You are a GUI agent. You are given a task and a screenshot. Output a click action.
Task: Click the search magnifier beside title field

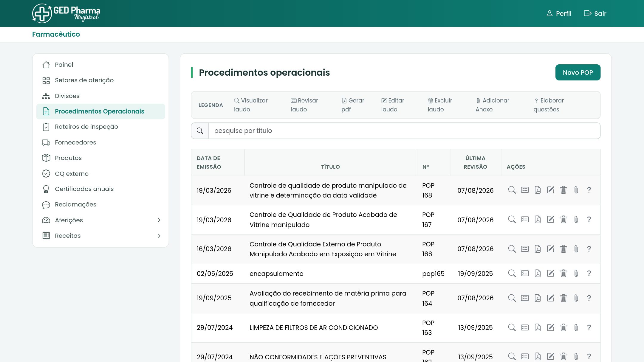click(x=200, y=131)
